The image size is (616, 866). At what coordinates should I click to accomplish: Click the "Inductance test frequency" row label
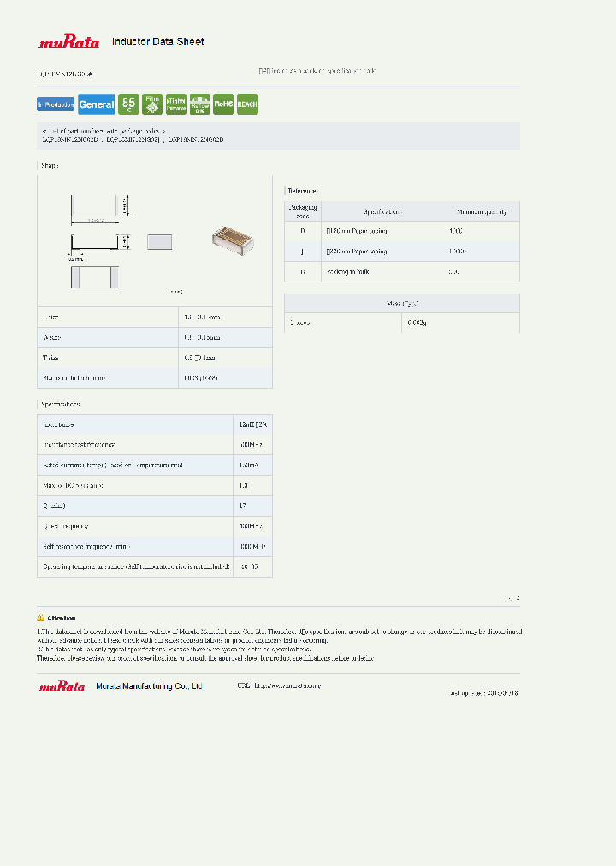[x=79, y=445]
